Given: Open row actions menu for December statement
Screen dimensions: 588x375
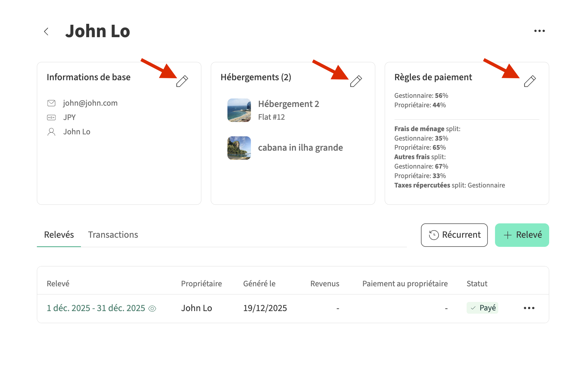Looking at the screenshot, I should (529, 308).
